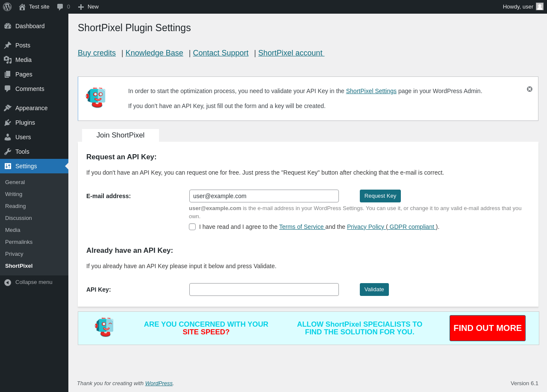Image resolution: width=547 pixels, height=392 pixels.
Task: Select Discussion under Settings
Action: (x=34, y=218)
